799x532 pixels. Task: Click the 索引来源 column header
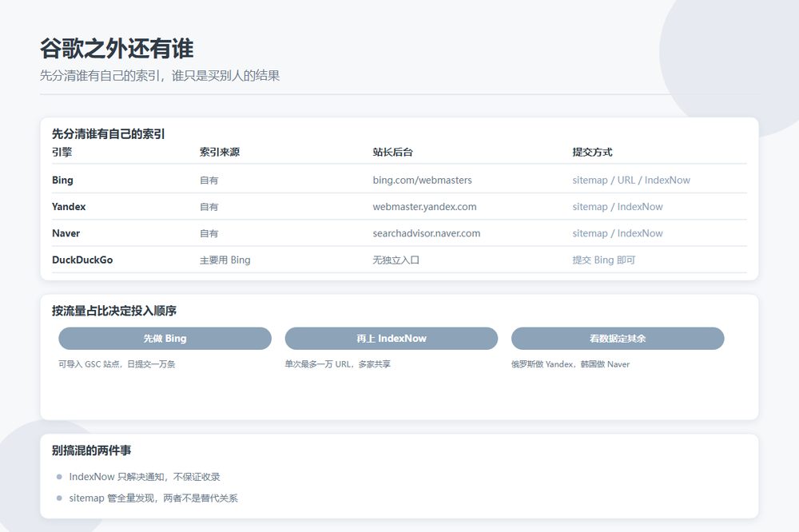click(x=220, y=152)
